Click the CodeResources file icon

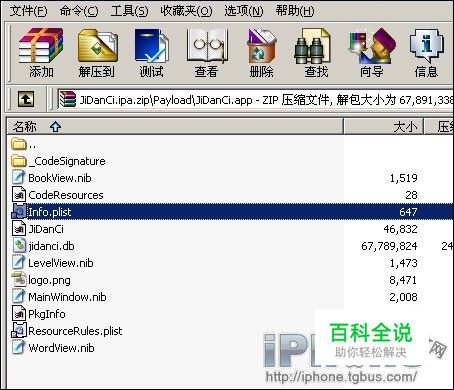(x=19, y=194)
